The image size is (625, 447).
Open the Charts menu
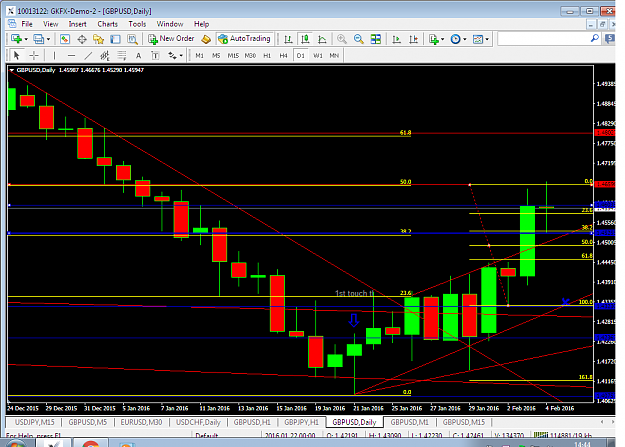tap(107, 24)
